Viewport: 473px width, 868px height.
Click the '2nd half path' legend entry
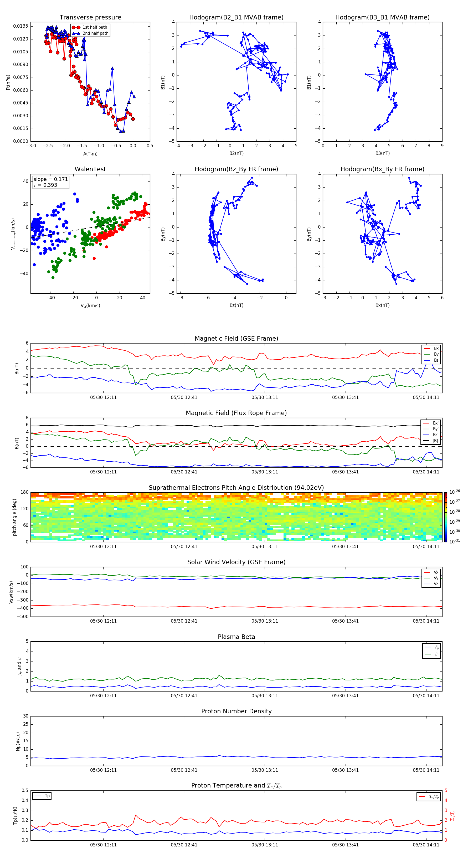(x=90, y=33)
